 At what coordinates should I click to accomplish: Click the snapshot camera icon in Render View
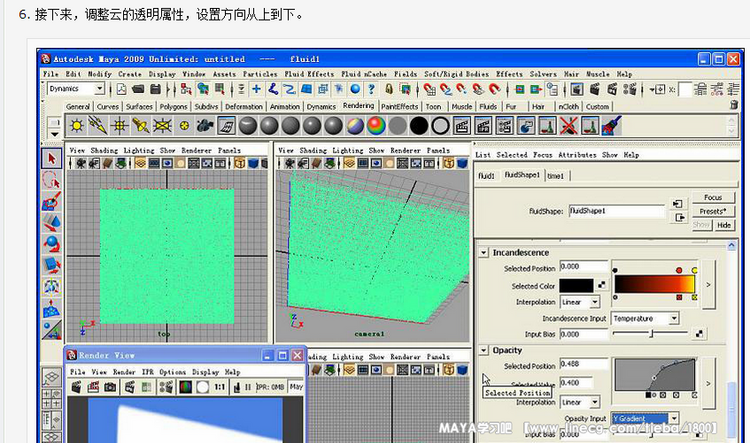tap(110, 387)
